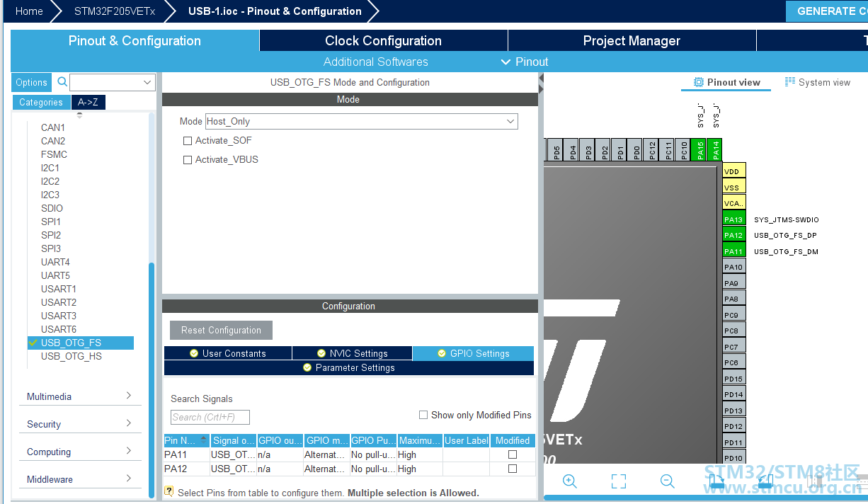Show peripherals by Categories
The height and width of the screenshot is (504, 868).
41,103
